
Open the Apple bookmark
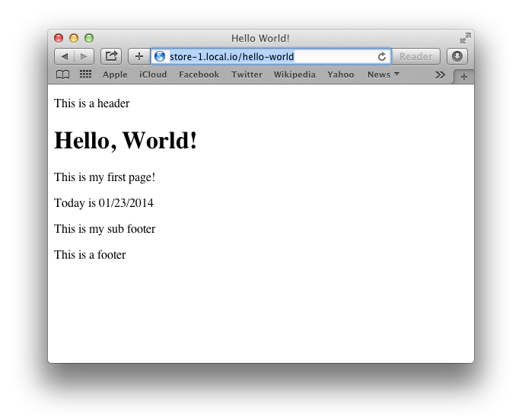point(115,75)
